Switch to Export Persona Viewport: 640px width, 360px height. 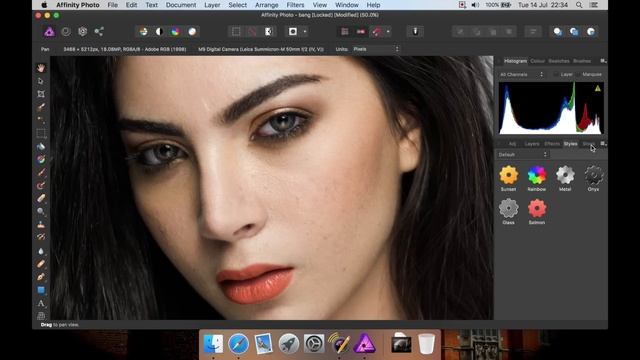pyautogui.click(x=99, y=31)
